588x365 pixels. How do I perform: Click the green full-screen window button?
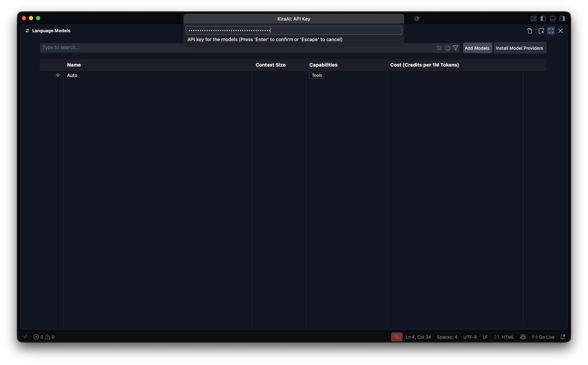click(x=38, y=18)
